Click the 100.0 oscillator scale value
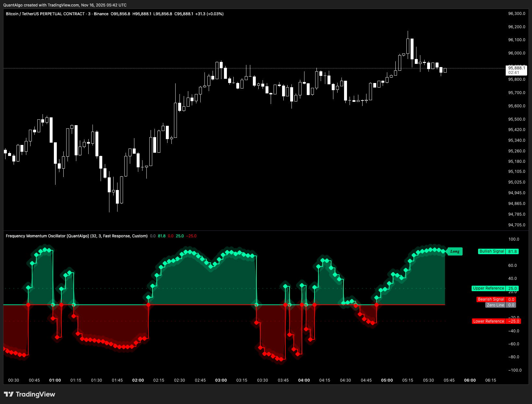The image size is (532, 404). click(x=514, y=239)
